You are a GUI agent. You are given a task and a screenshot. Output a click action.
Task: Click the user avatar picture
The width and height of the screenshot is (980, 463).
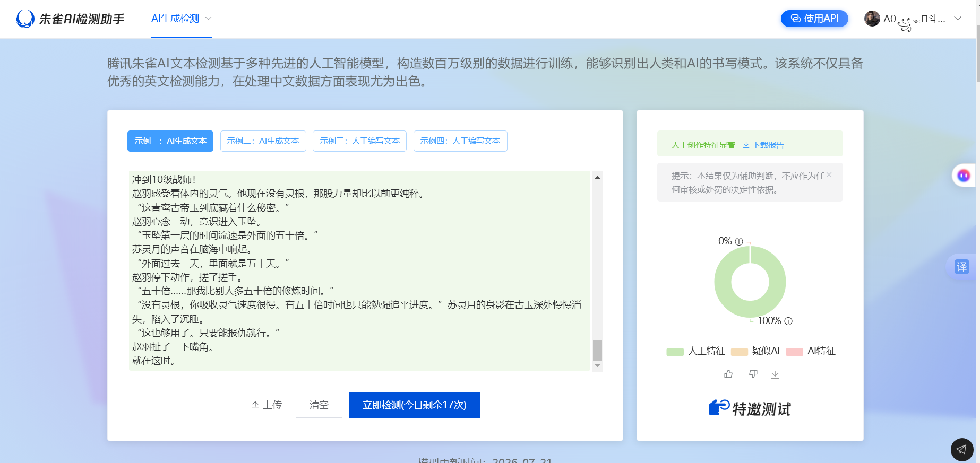point(872,19)
